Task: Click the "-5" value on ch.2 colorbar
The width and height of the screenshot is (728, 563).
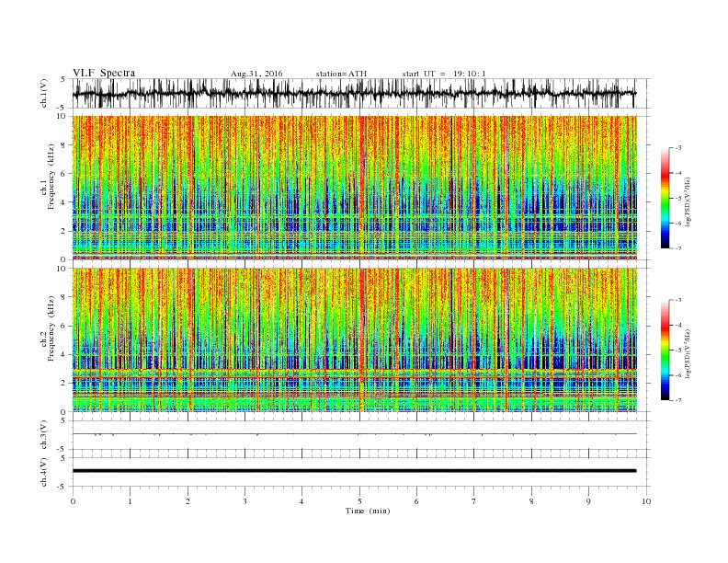Action: pos(678,350)
